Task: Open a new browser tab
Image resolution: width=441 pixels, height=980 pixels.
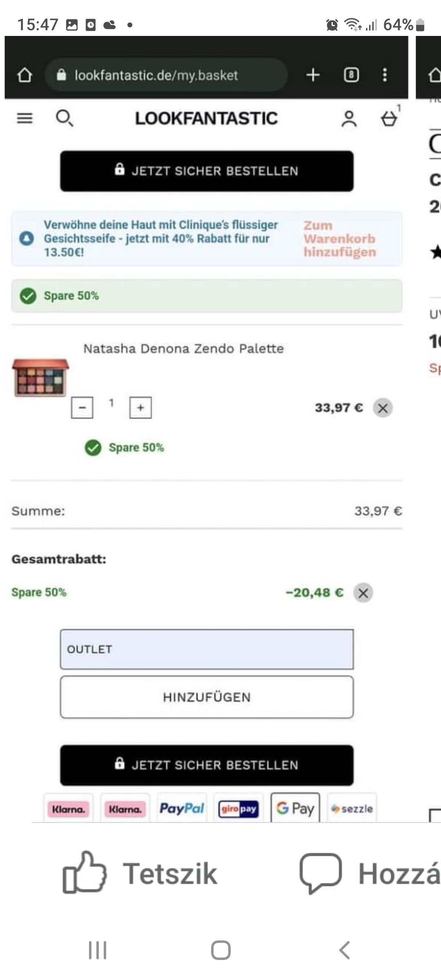Action: 313,75
